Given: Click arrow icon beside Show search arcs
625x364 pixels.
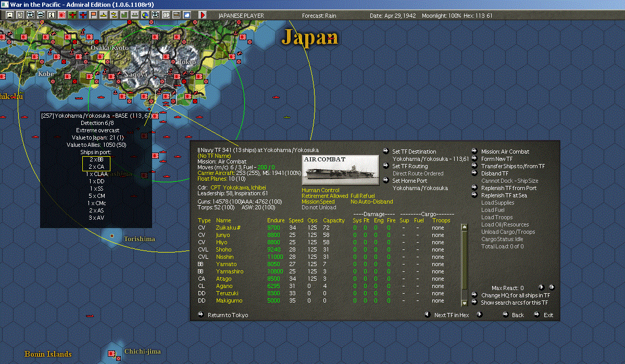Looking at the screenshot, I should pos(474,303).
